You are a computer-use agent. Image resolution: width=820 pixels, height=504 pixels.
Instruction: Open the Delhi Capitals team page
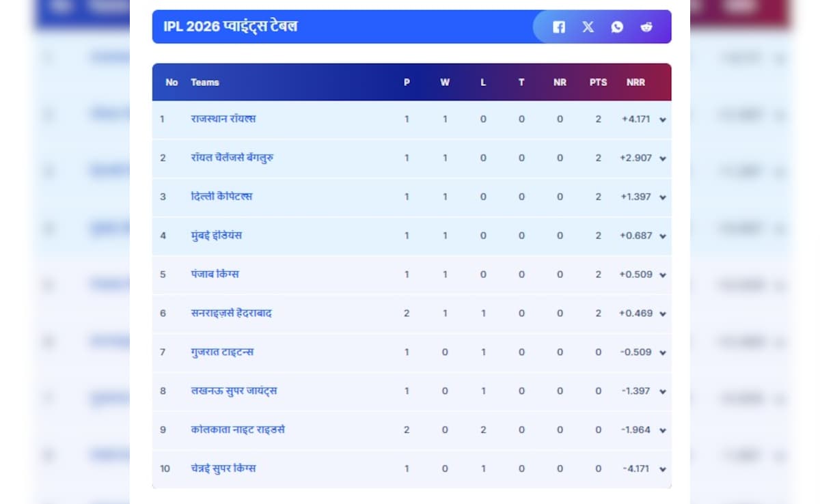coord(223,197)
